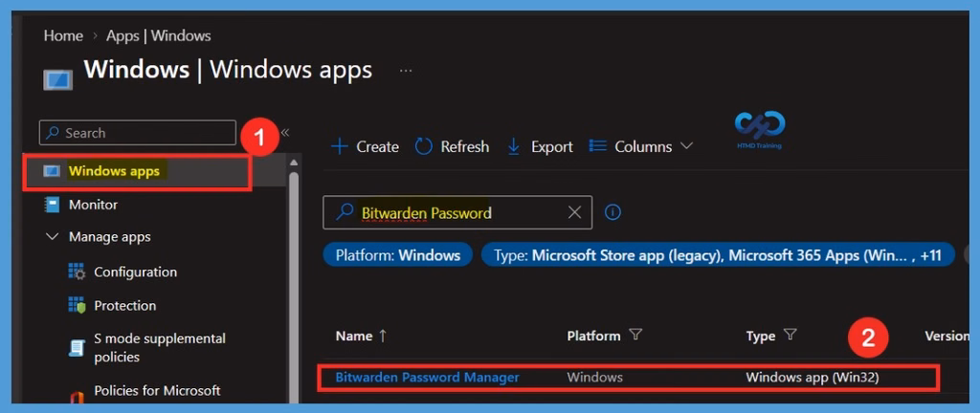
Task: Edit the Type filter pill
Action: (718, 255)
